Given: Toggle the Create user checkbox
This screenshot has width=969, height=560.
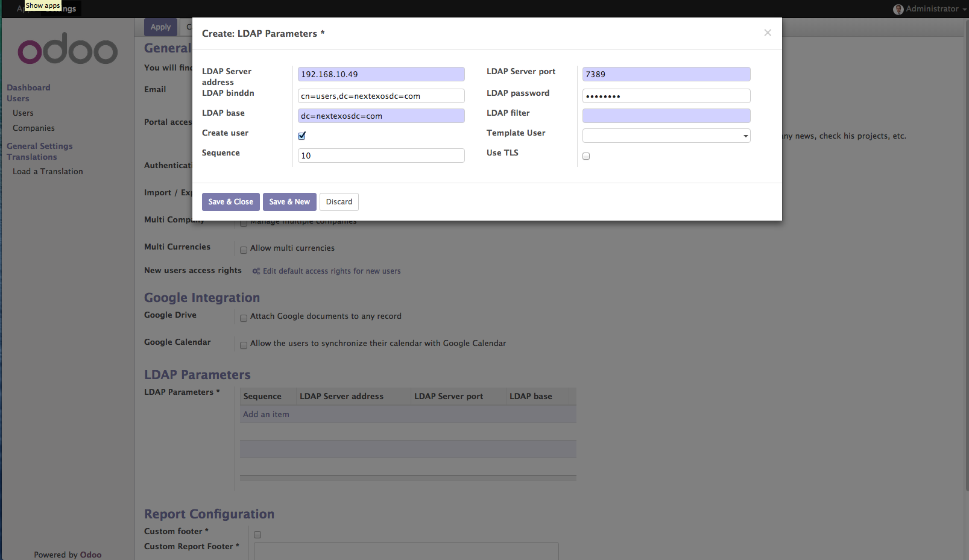Looking at the screenshot, I should coord(302,136).
